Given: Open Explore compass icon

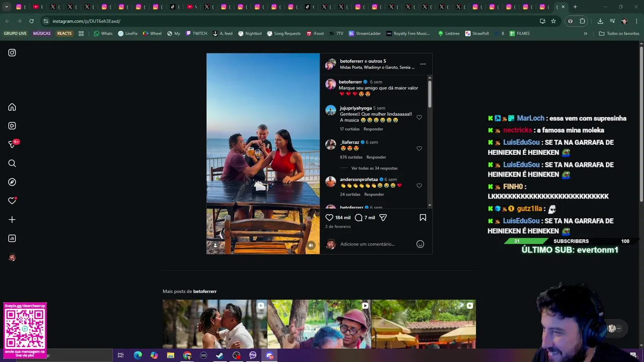Looking at the screenshot, I should click(x=12, y=182).
